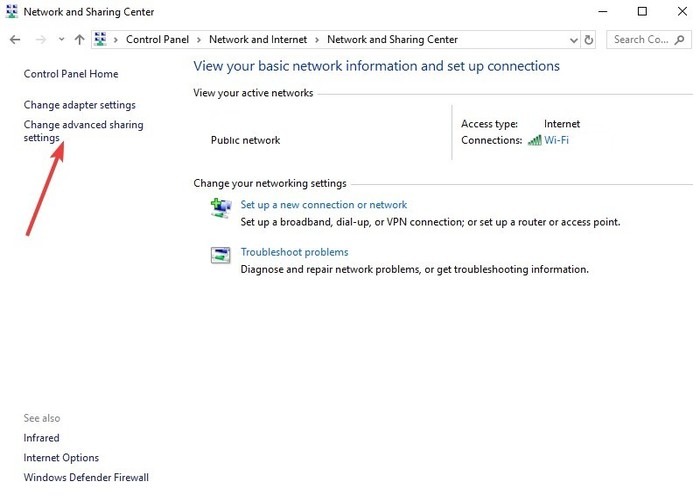Select Network and Sharing Center breadcrumb
This screenshot has height=500, width=700.
pyautogui.click(x=392, y=39)
